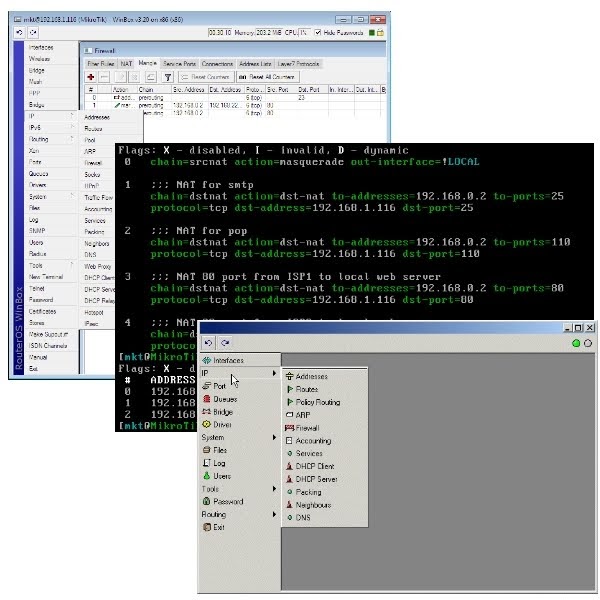Expand the IP entry in the WinBox v3.20 sidebar
The height and width of the screenshot is (600, 600).
point(51,116)
